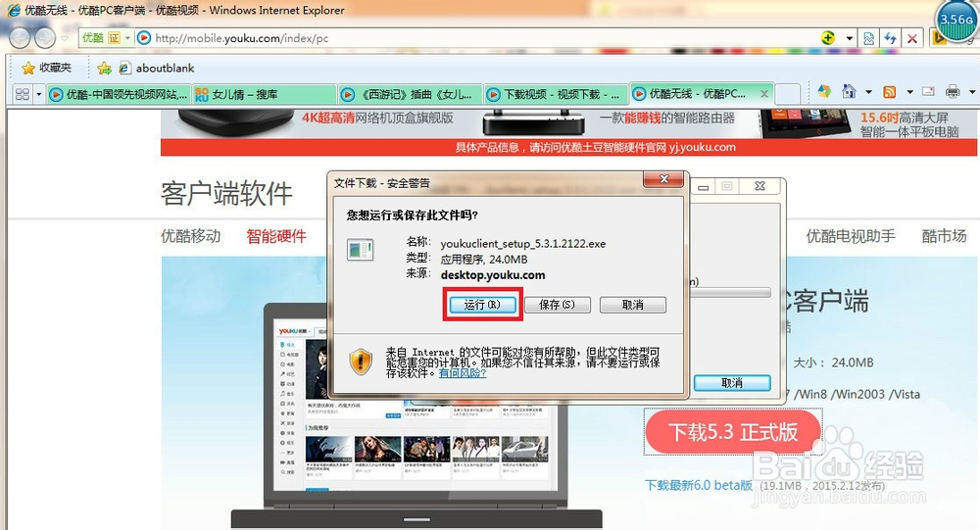980x530 pixels.
Task: Minimize the background download progress window
Action: point(703,187)
